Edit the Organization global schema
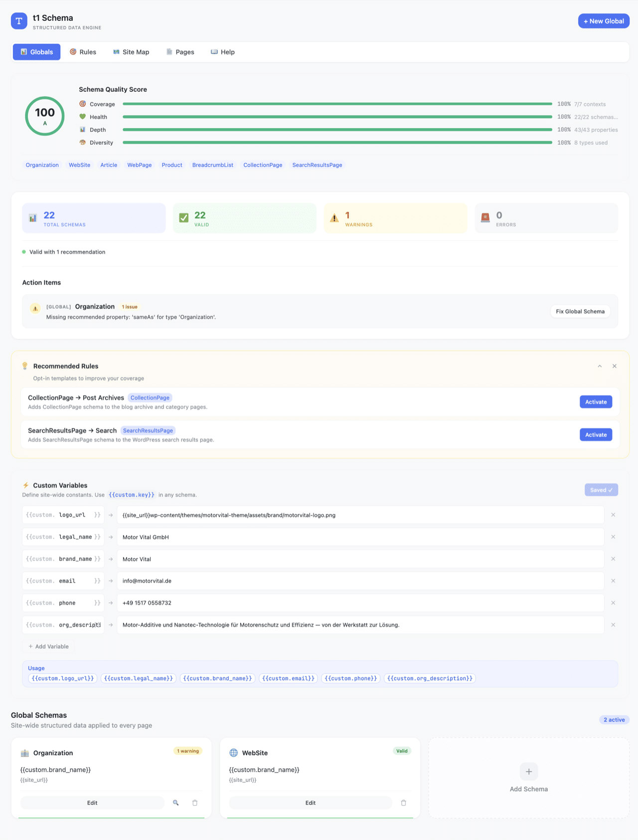 92,803
